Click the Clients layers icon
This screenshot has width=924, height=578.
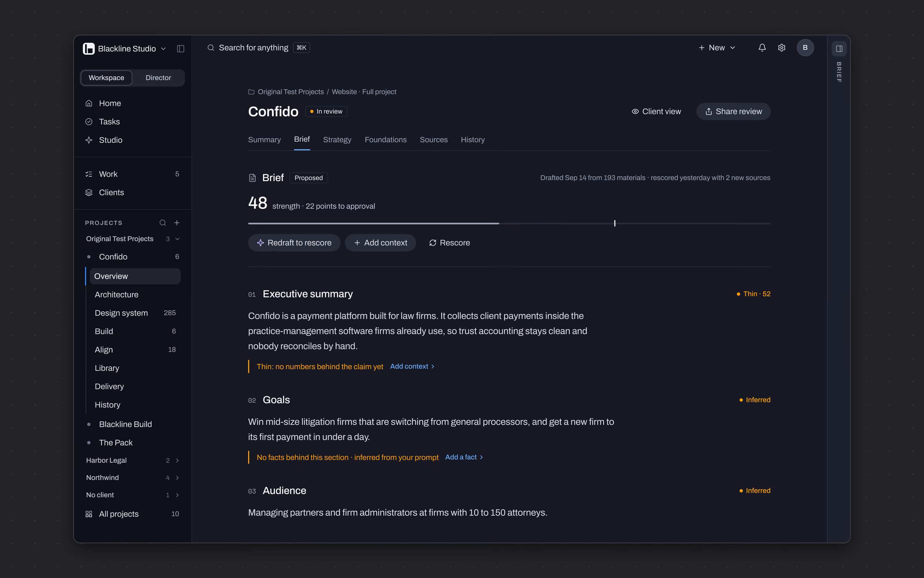89,193
